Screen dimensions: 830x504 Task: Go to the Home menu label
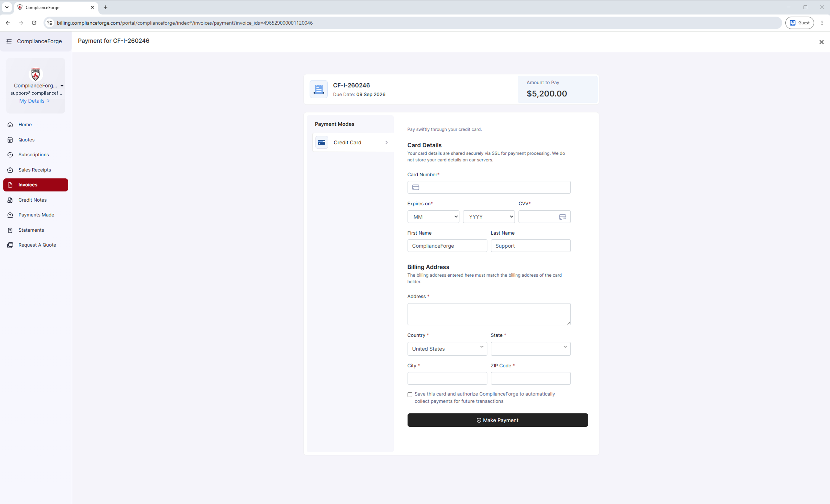[25, 125]
